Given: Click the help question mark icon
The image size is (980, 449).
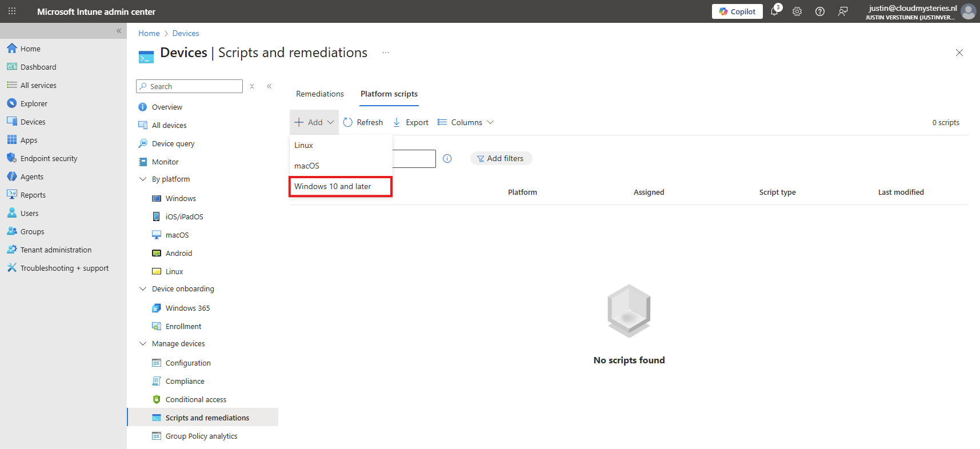Looking at the screenshot, I should point(820,11).
